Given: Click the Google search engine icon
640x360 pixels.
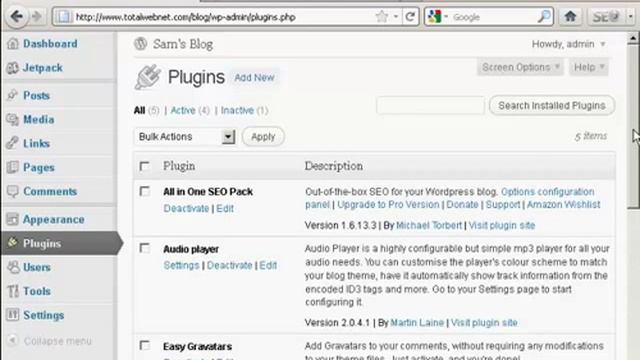Looking at the screenshot, I should coord(434,17).
